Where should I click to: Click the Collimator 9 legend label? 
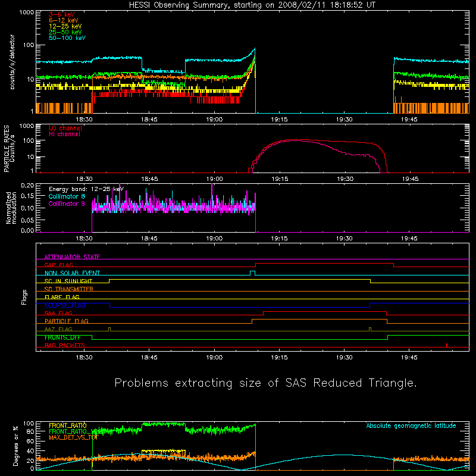point(67,203)
